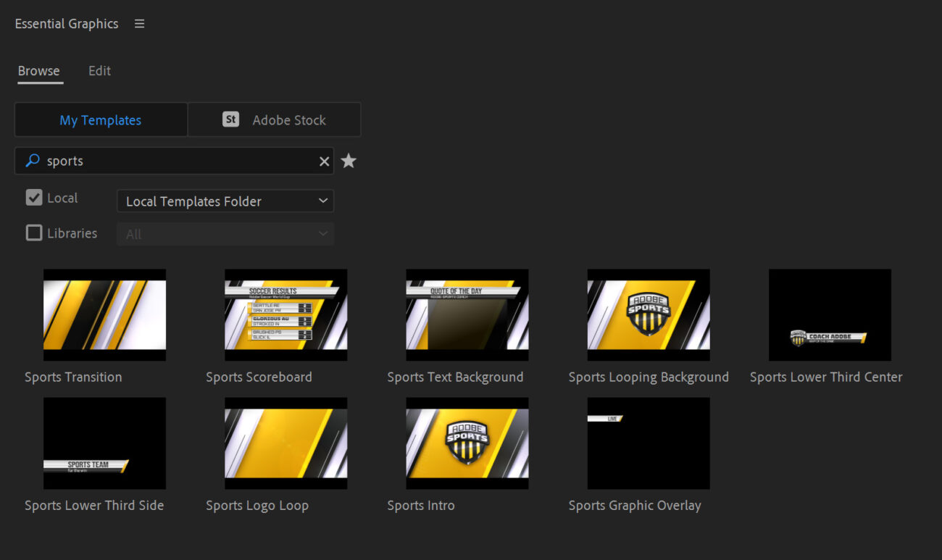Toggle Local templates visibility off

[33, 197]
